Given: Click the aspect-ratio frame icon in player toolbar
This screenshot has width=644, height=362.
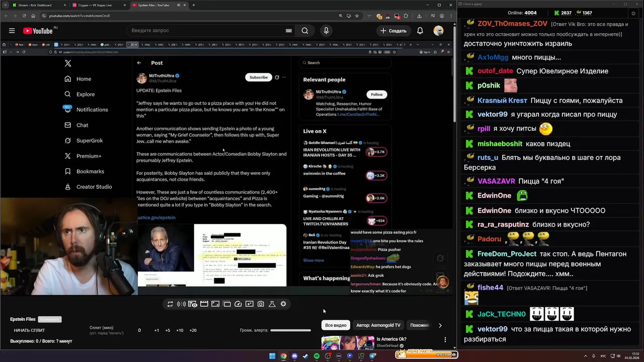Looking at the screenshot, I should point(215,304).
